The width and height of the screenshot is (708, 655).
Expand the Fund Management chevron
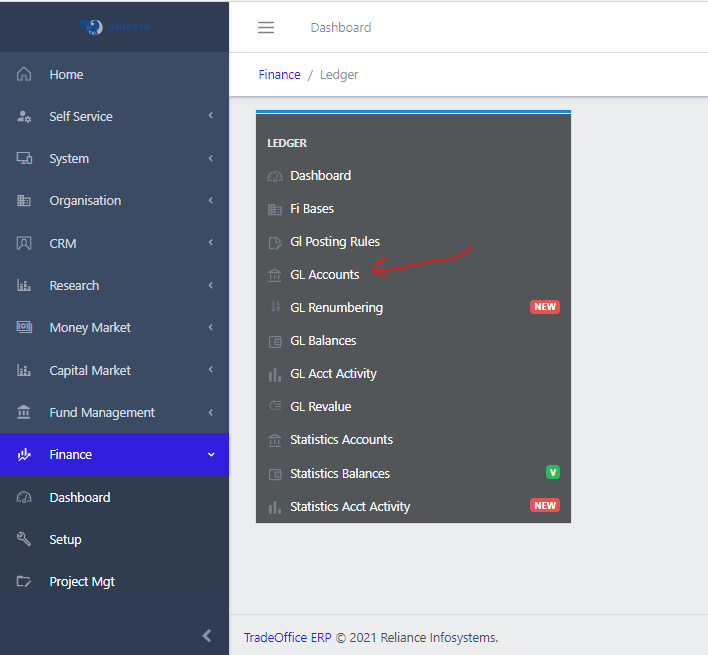coord(211,412)
